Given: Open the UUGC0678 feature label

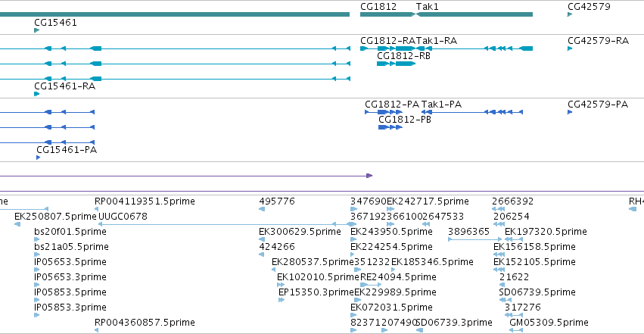Looking at the screenshot, I should point(123,217).
